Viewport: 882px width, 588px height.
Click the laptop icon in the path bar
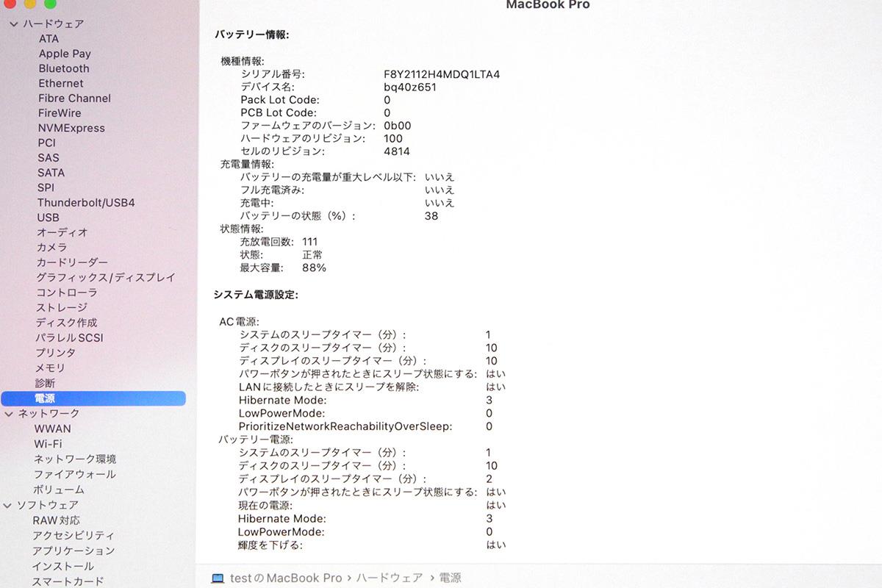(x=218, y=578)
